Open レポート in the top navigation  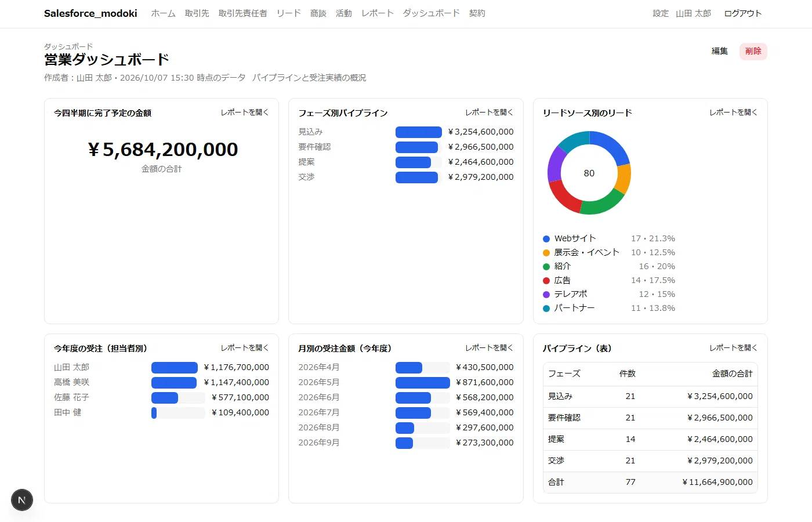[378, 13]
